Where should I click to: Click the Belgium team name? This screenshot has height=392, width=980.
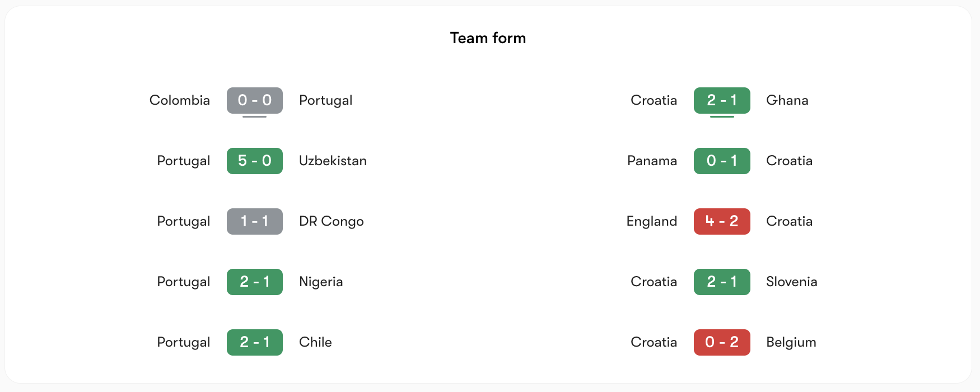791,342
